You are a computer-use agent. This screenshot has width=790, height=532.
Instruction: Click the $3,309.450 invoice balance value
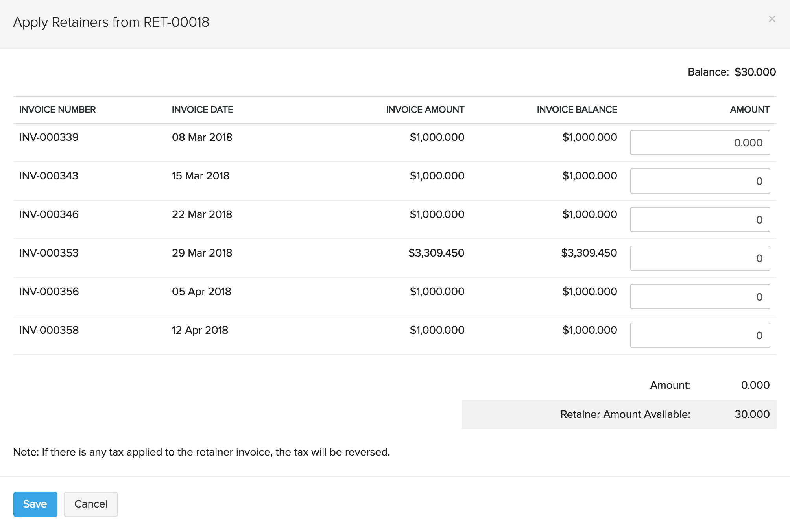[x=589, y=253]
